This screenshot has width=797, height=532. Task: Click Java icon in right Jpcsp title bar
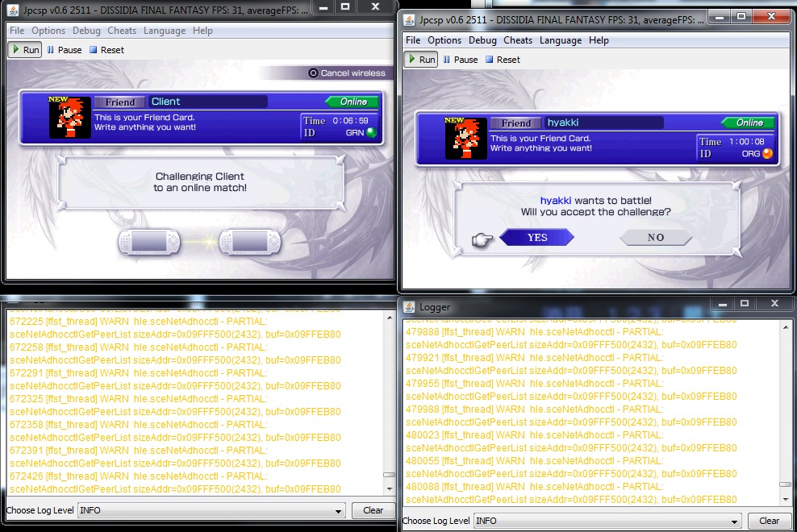coord(409,20)
